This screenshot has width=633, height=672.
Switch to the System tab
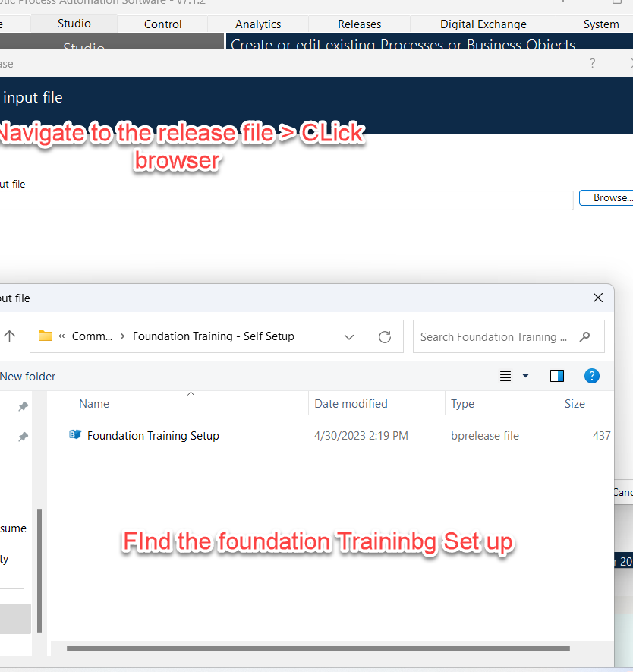600,24
